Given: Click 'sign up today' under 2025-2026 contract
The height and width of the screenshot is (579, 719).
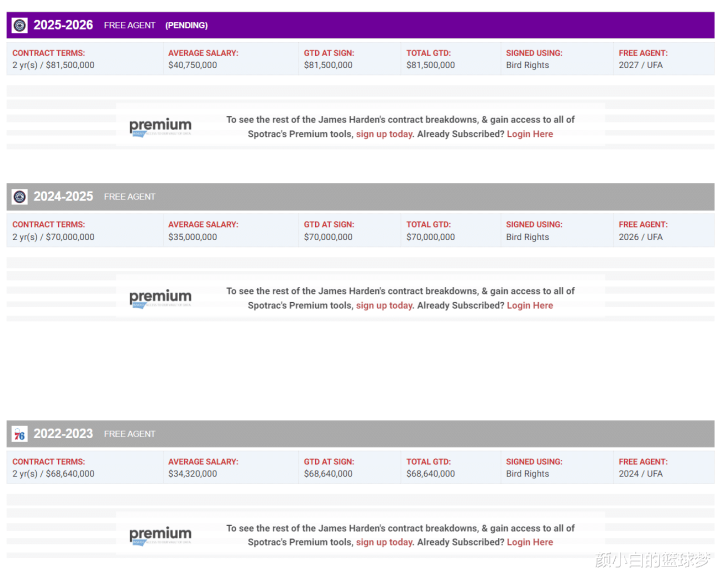Looking at the screenshot, I should pos(384,134).
